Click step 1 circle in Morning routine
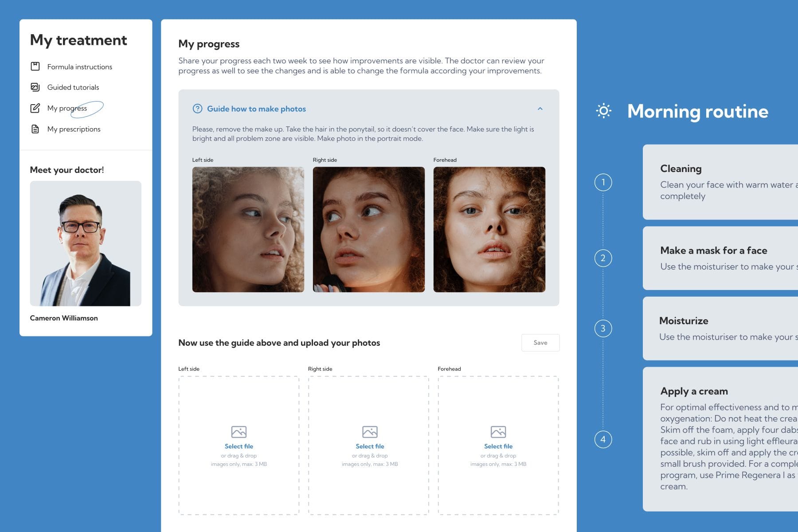 (x=602, y=181)
